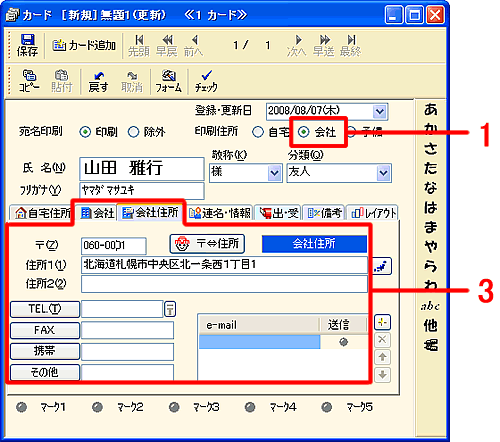Image resolution: width=500 pixels, height=442 pixels.
Task: Select 自宅 as print address
Action: tap(258, 132)
